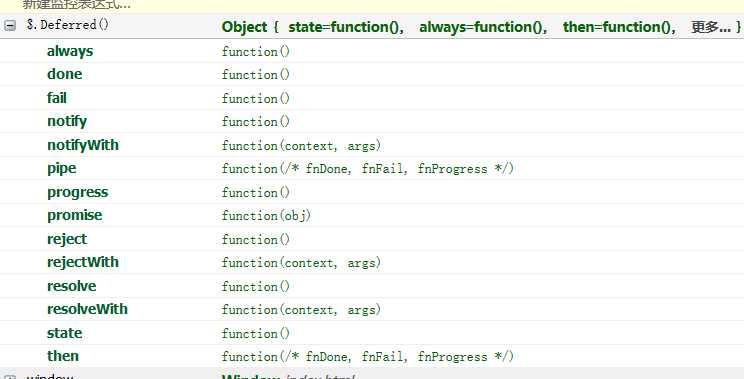Select the state property name
744x379 pixels.
click(65, 333)
